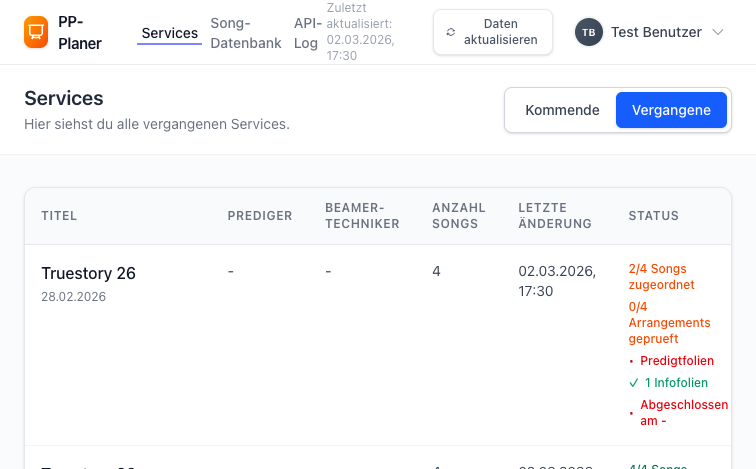Click the Prediger column header

click(260, 216)
